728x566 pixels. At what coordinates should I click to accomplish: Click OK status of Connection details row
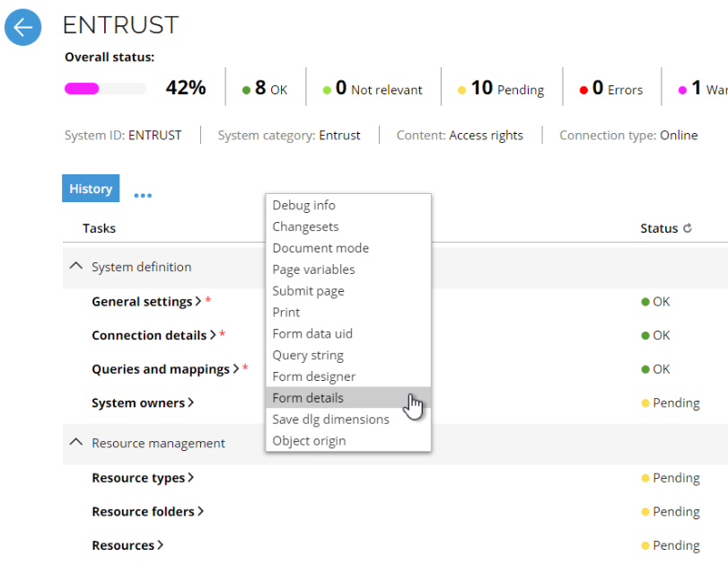click(655, 335)
